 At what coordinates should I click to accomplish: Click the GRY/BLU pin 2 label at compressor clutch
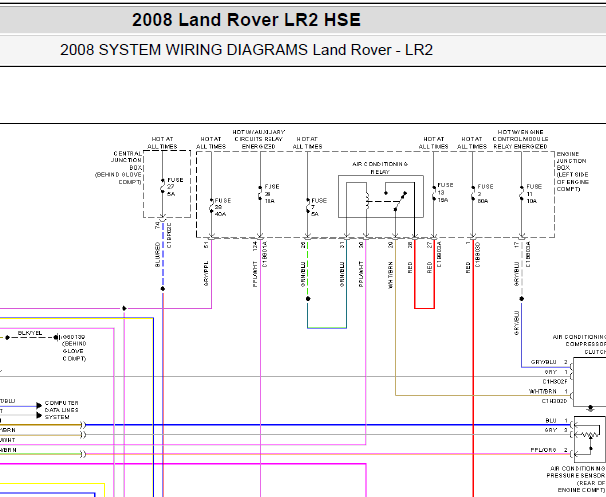549,362
